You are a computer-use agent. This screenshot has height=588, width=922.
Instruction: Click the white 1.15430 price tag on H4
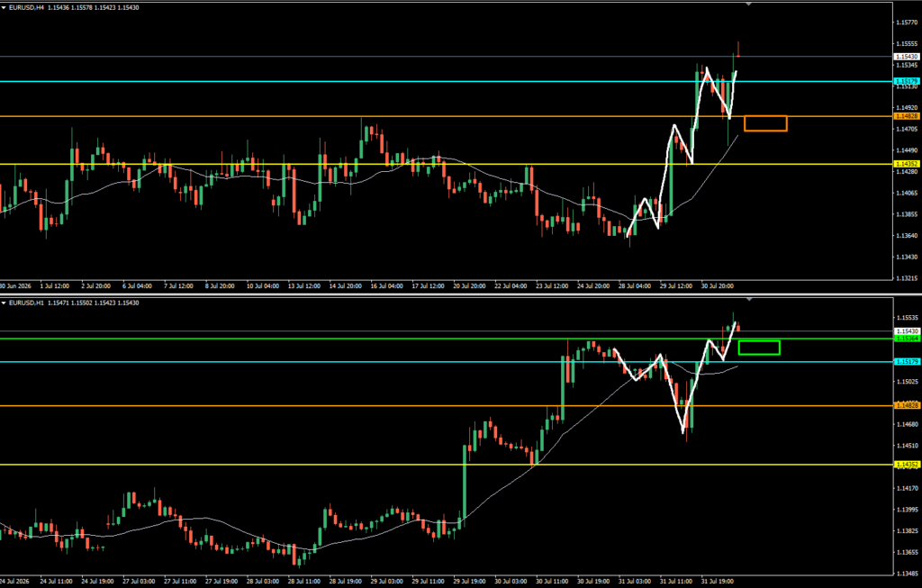coord(906,57)
